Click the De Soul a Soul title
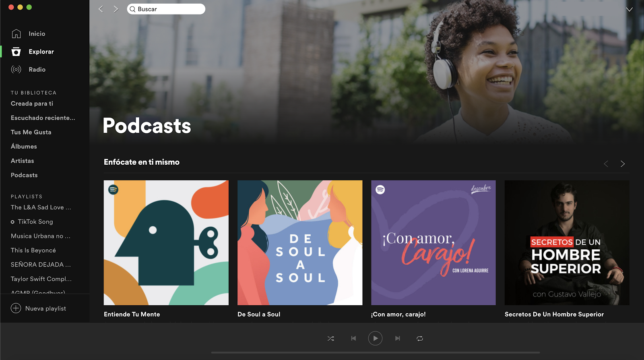644x360 pixels. pos(259,314)
